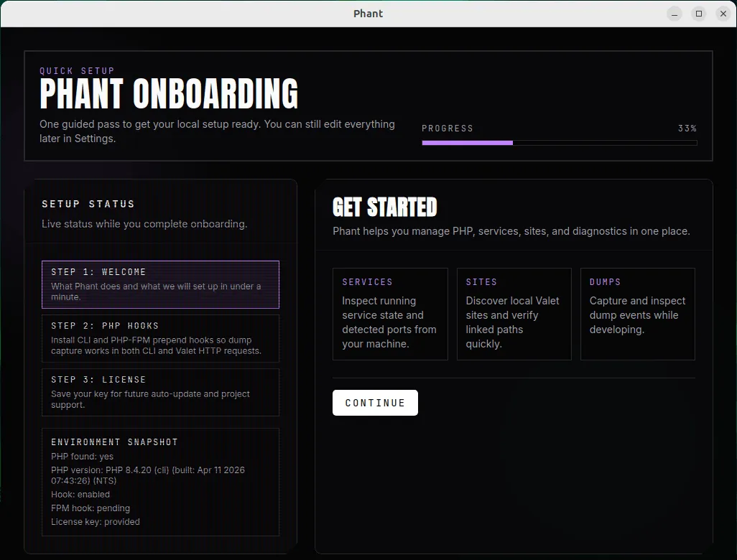This screenshot has width=737, height=560.
Task: Click the Environment Snapshot heading
Action: pos(114,442)
